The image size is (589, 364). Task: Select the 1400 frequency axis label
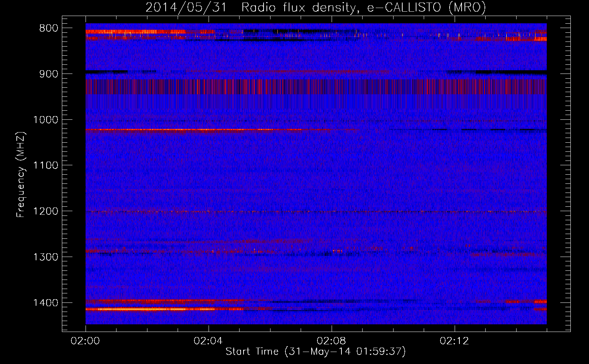pyautogui.click(x=46, y=303)
